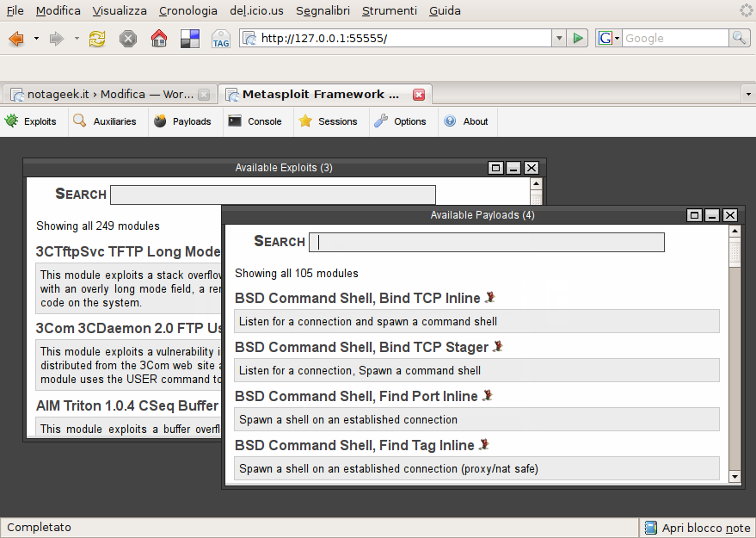756x538 pixels.
Task: Open the Modifica menu
Action: coord(58,10)
